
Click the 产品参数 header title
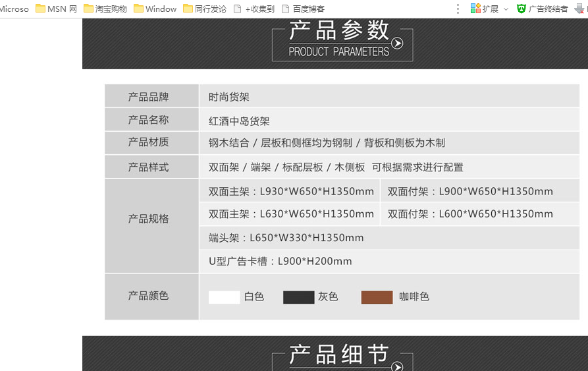click(338, 30)
